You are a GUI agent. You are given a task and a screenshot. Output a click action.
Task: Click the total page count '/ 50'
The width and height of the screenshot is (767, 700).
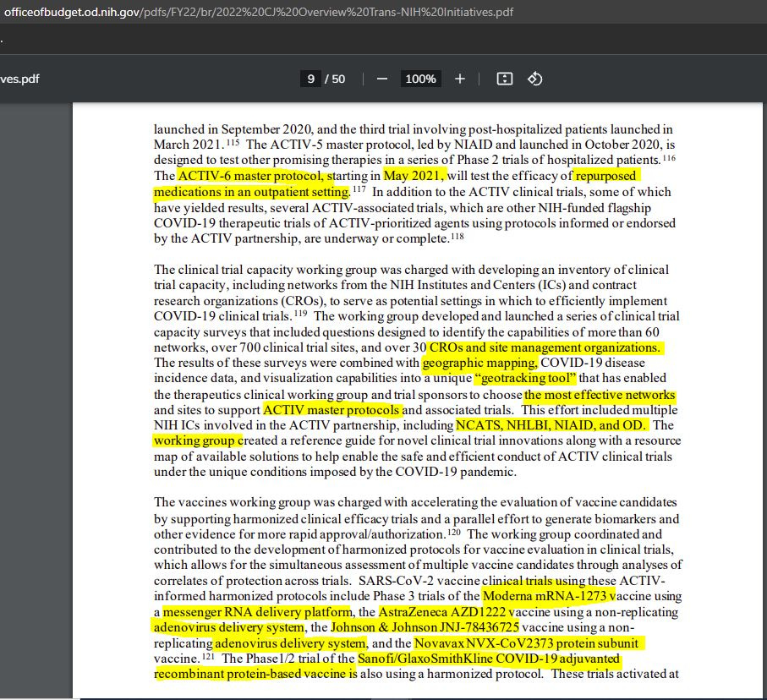coord(335,79)
